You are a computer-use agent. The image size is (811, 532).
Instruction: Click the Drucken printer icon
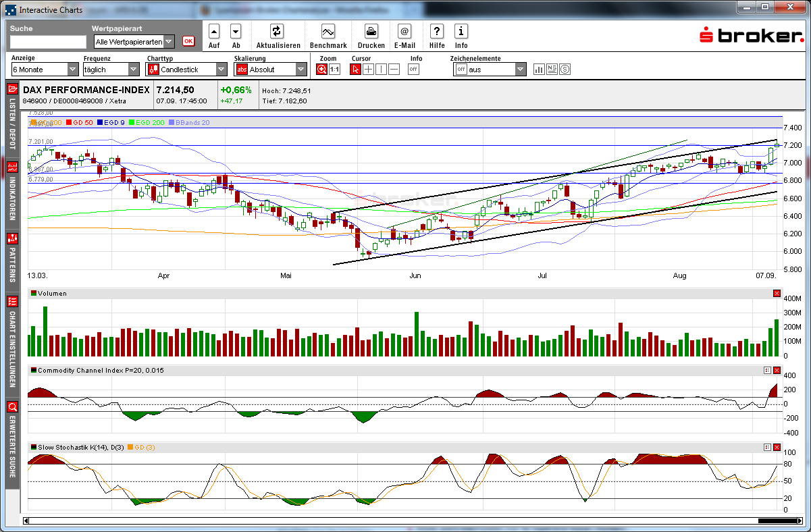coord(371,31)
